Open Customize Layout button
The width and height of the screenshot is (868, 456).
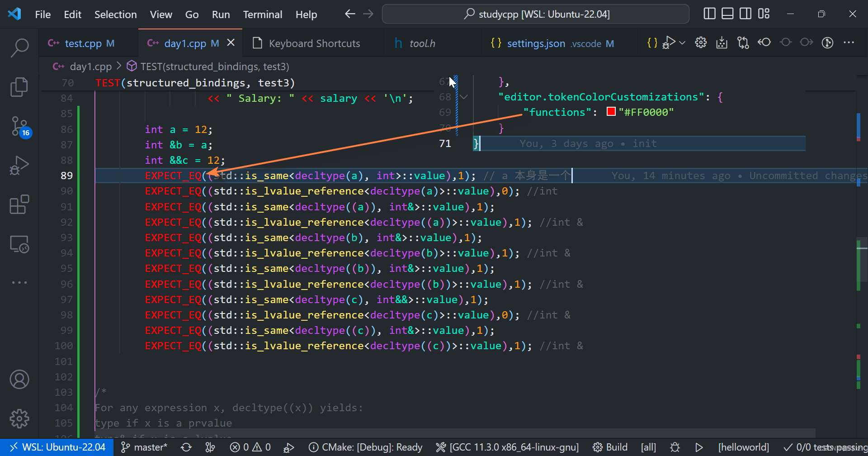764,14
